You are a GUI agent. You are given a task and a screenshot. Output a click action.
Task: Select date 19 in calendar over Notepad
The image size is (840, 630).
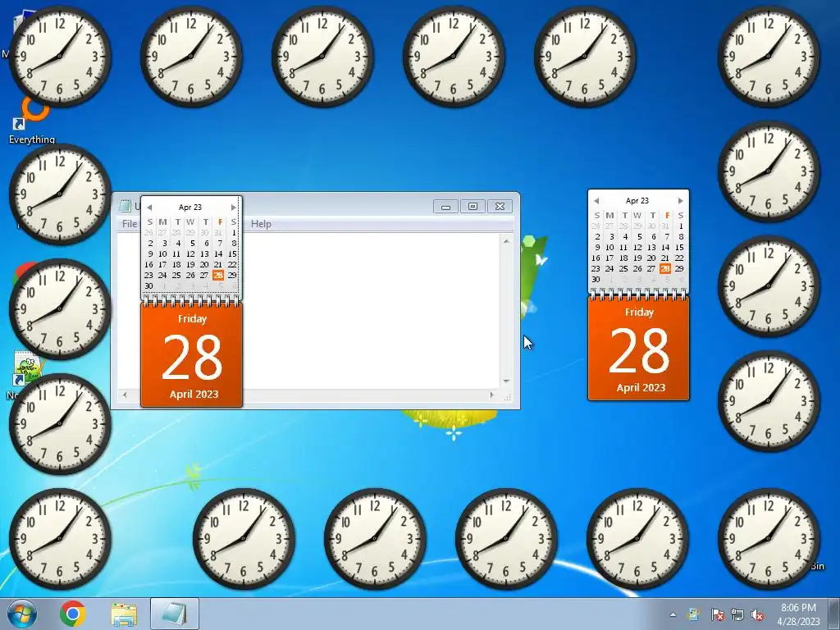(x=190, y=265)
